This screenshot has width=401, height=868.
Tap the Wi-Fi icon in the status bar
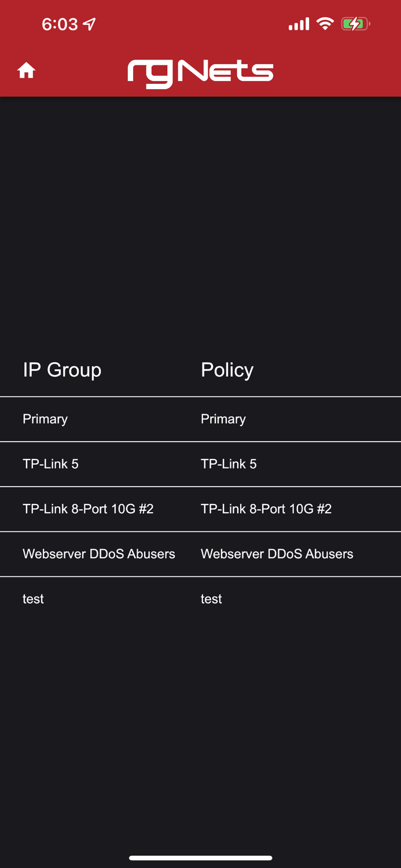[x=325, y=24]
